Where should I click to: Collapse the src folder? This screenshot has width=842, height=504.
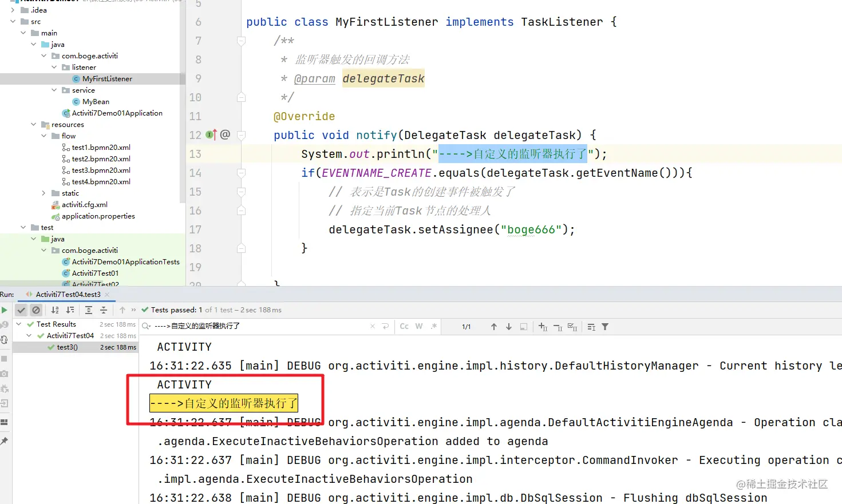click(13, 21)
